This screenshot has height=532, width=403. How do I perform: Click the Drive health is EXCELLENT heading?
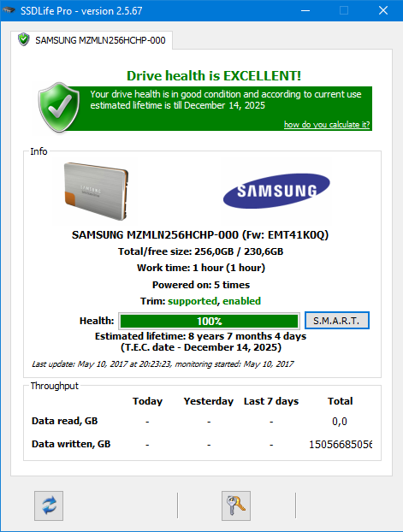214,75
